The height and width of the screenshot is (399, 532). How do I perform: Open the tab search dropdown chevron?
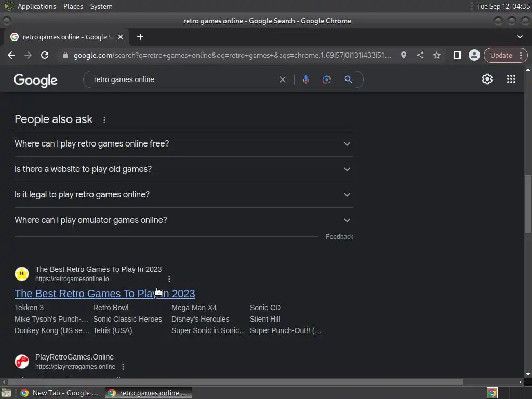[x=520, y=37]
